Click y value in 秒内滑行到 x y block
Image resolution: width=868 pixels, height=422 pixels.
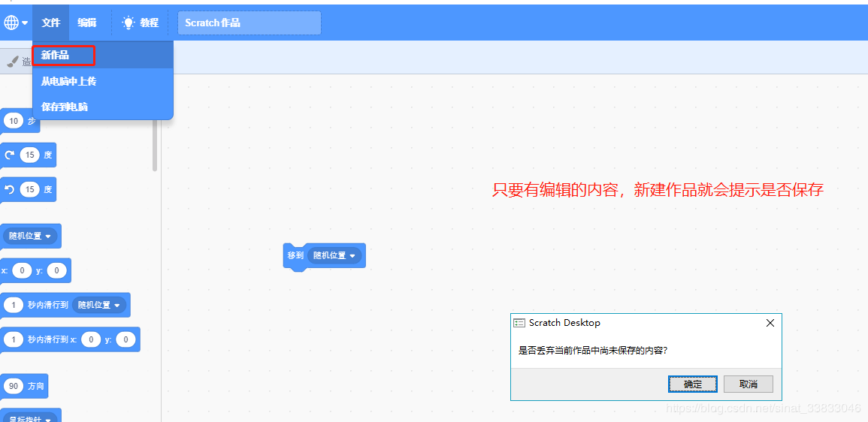point(126,339)
